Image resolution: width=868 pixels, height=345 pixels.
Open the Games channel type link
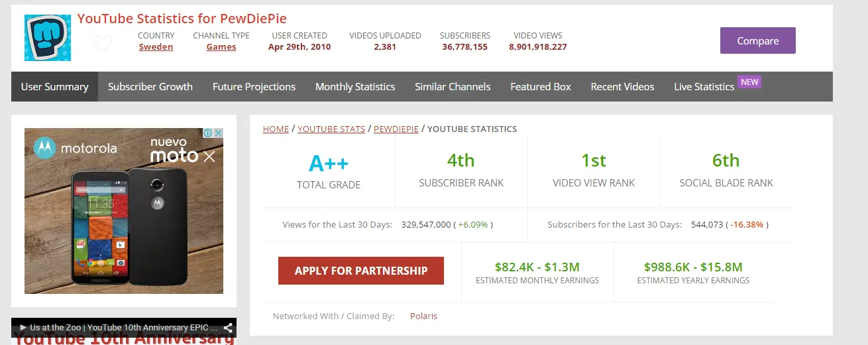click(x=221, y=47)
